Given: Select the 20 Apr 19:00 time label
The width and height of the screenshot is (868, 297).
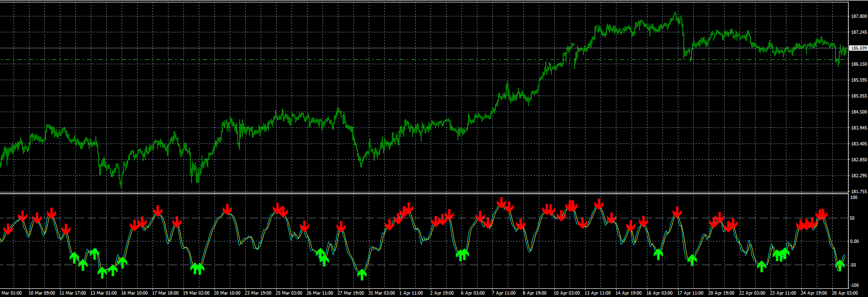Looking at the screenshot, I should point(722,293).
